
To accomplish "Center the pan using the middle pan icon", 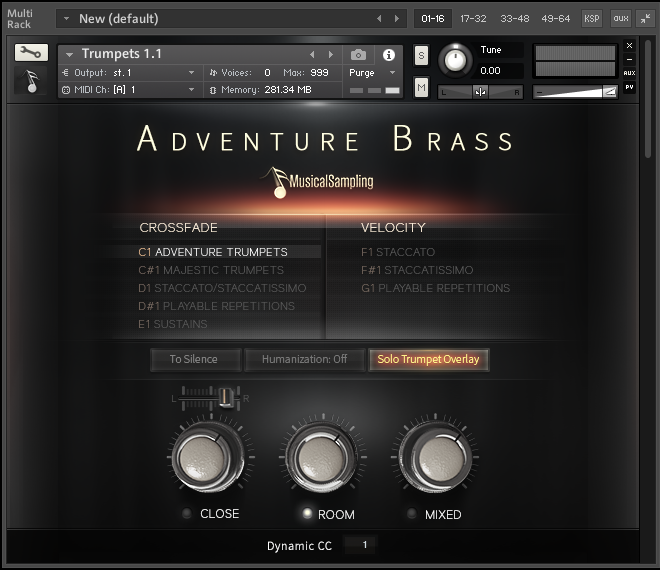I will (x=480, y=92).
